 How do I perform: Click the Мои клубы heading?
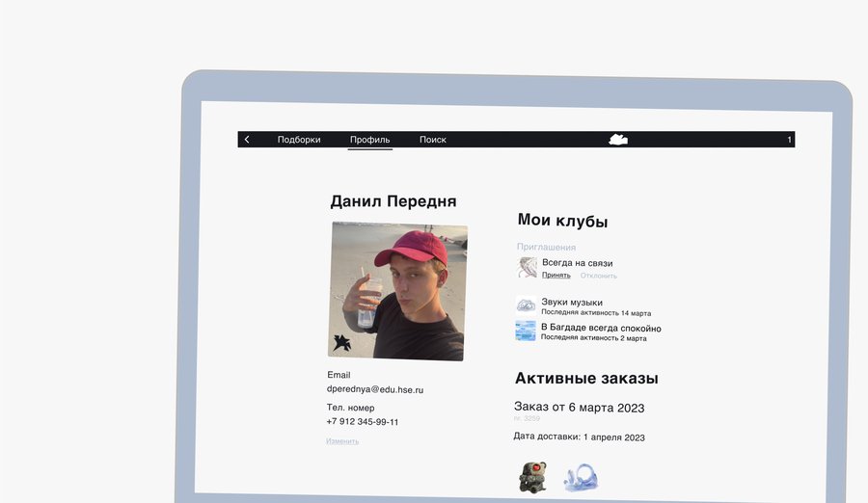tap(562, 221)
